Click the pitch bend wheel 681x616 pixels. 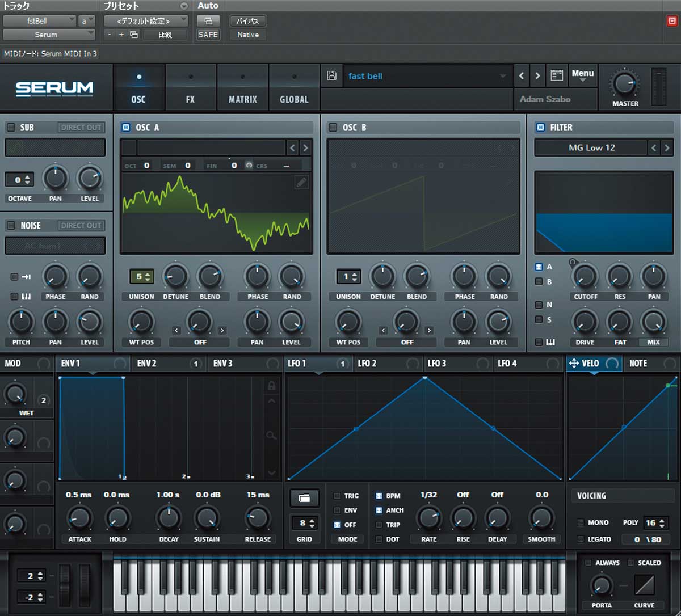65,584
